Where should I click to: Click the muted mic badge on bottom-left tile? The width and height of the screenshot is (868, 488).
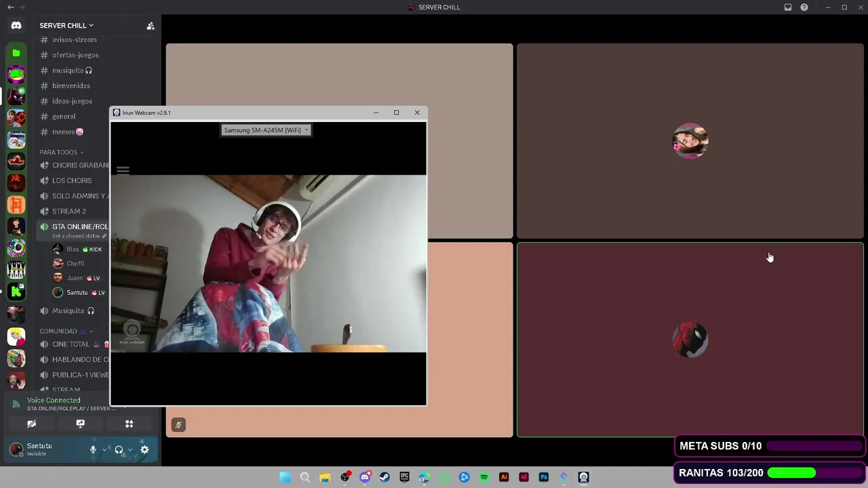178,425
